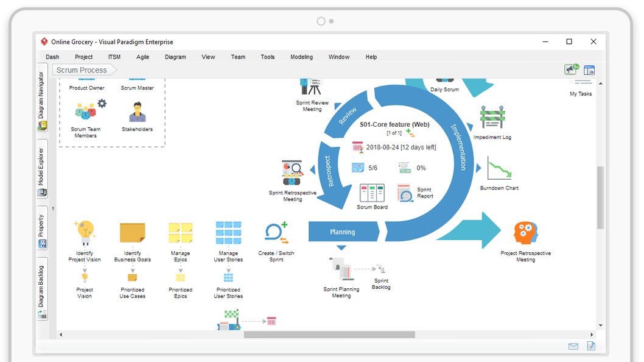Open the mail envelope icon at bottom
This screenshot has width=644, height=362.
click(573, 346)
